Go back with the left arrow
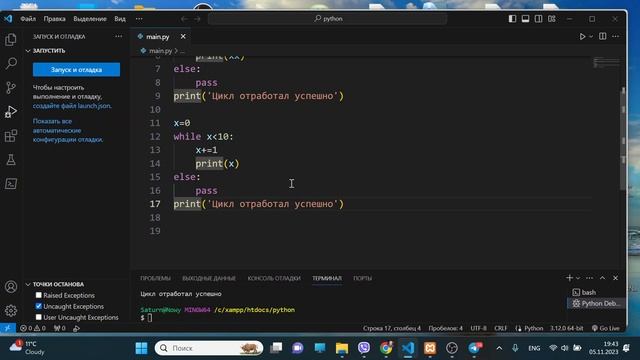Viewport: 640px width, 360px height. click(184, 19)
